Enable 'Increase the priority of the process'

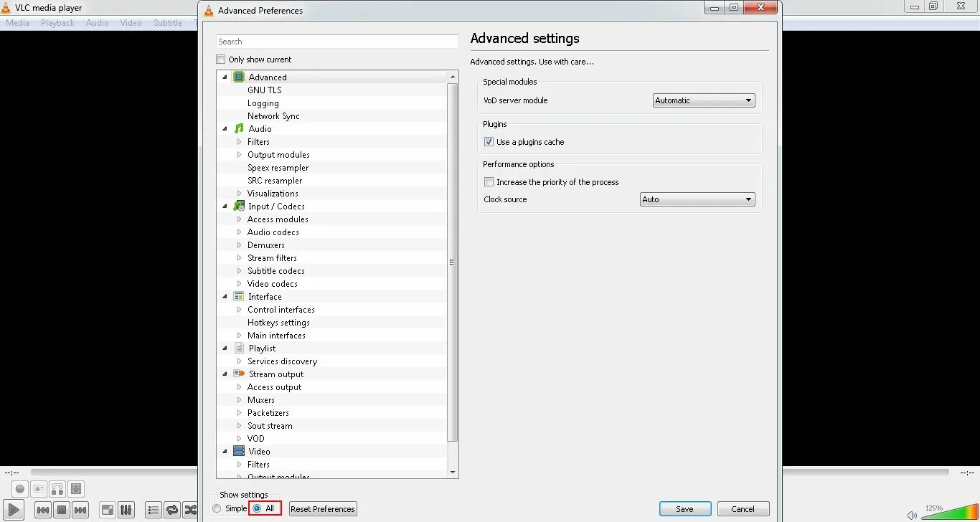(489, 181)
